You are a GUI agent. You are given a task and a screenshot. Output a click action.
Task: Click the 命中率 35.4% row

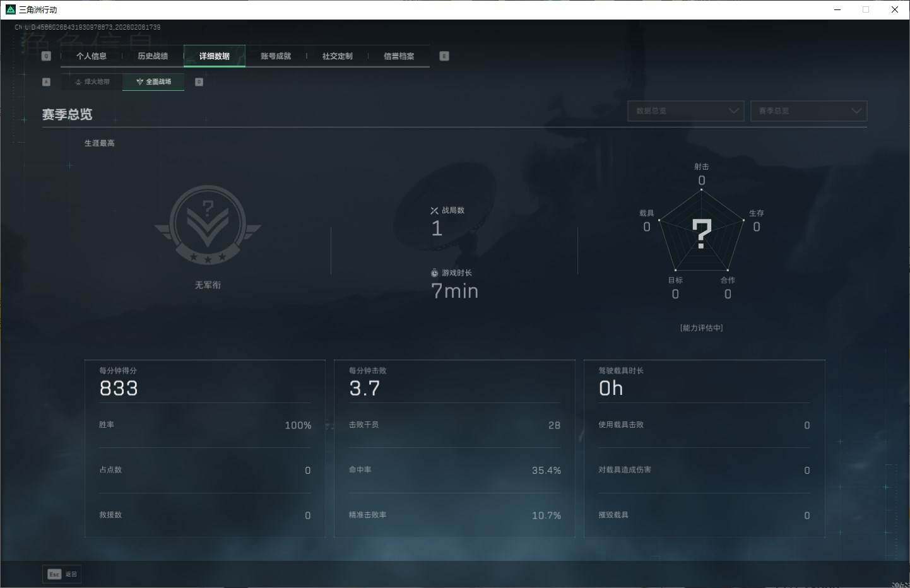[x=454, y=470]
